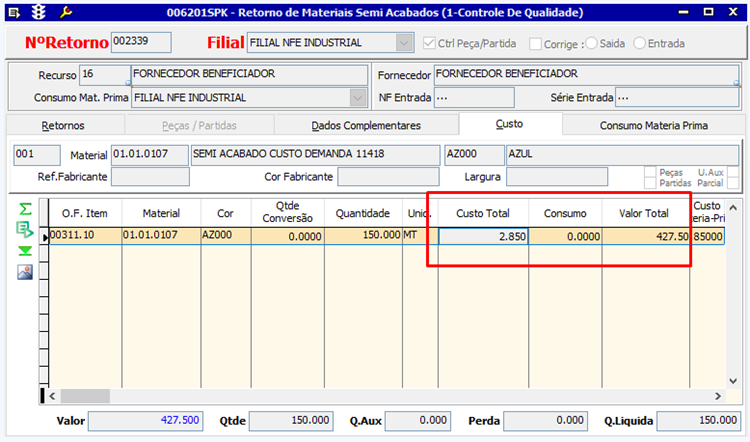Viewport: 750px width, 442px height.
Task: Click the Qtde Conversão column header
Action: 287,212
